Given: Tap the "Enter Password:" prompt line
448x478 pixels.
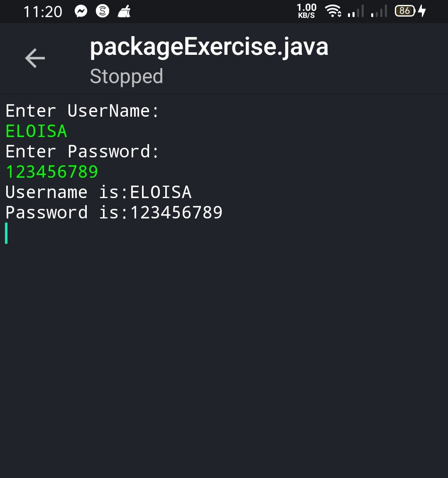Looking at the screenshot, I should (82, 152).
